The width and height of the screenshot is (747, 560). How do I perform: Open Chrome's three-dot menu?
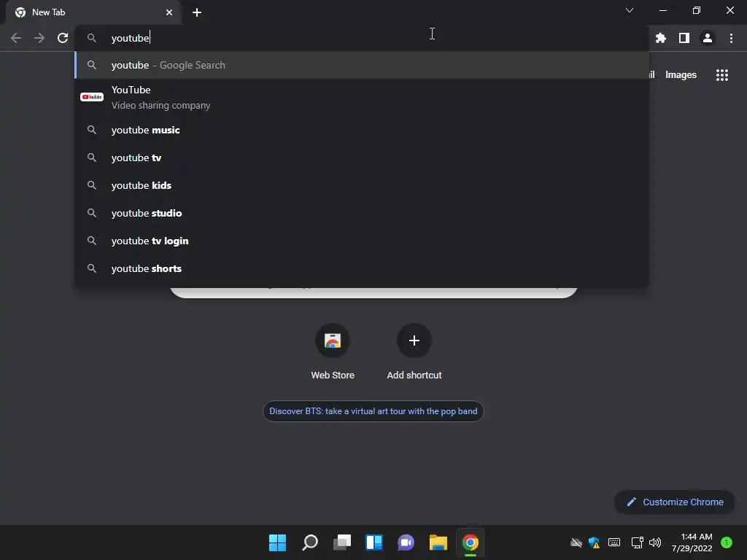point(731,38)
